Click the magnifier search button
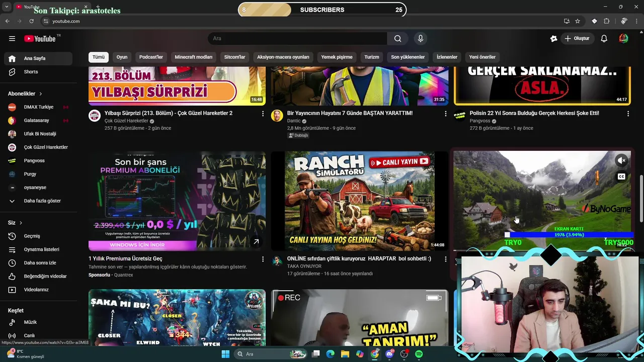This screenshot has height=362, width=644. coord(398,39)
